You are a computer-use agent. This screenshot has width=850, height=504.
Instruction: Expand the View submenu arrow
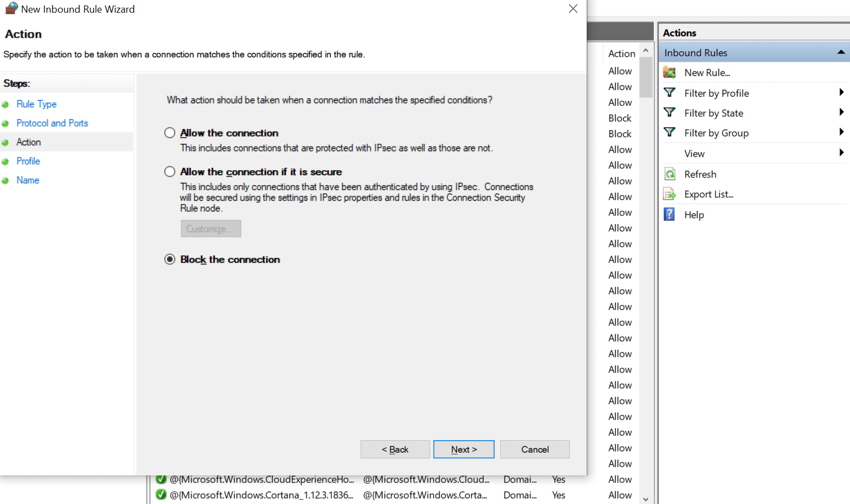pyautogui.click(x=841, y=153)
